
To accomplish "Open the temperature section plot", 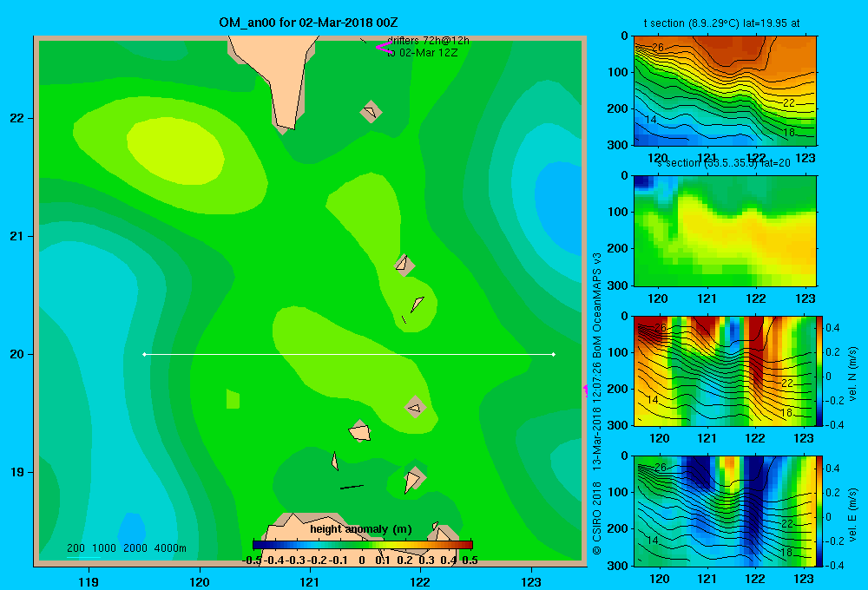I will pyautogui.click(x=725, y=91).
